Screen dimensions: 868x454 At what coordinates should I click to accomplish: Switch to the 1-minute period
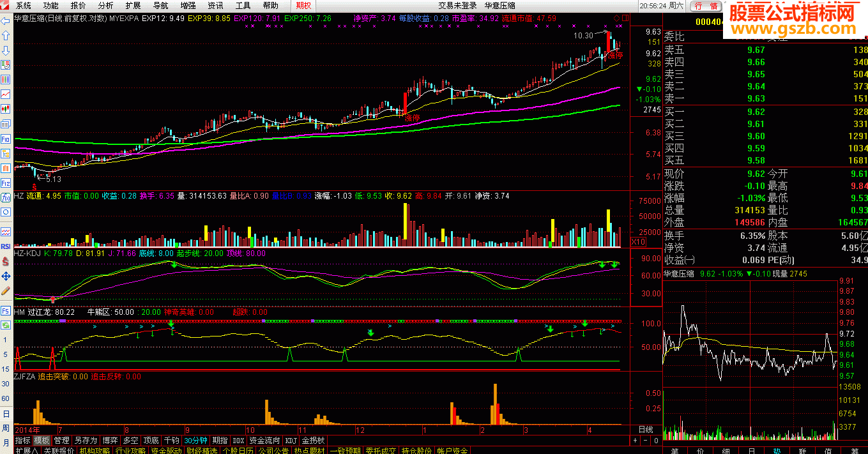pos(6,340)
